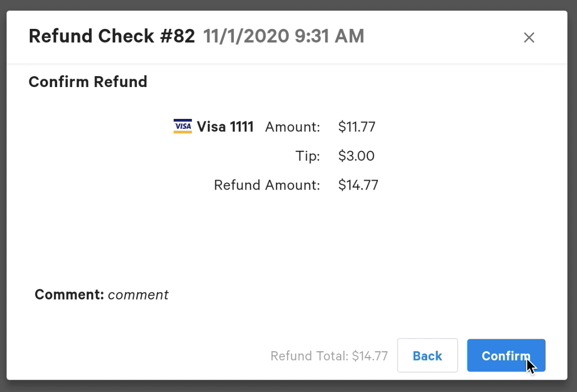
Task: Select the comment text next to Comment
Action: click(138, 294)
